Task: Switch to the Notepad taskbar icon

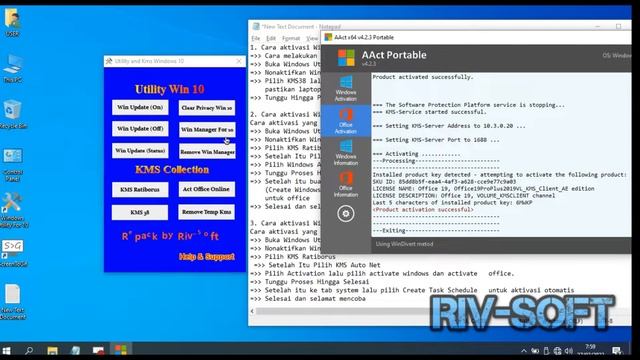Action: coord(76,351)
